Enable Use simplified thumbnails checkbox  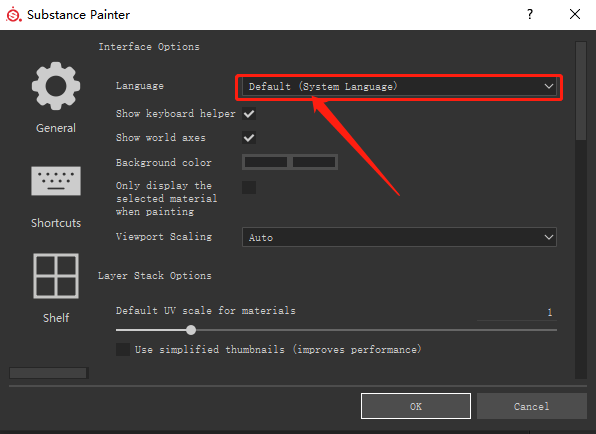tap(123, 349)
